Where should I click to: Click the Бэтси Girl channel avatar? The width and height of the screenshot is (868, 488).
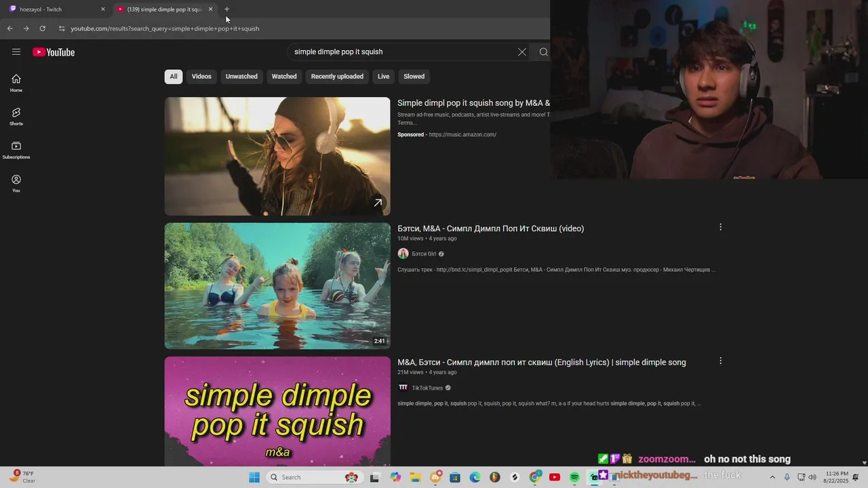coord(403,253)
